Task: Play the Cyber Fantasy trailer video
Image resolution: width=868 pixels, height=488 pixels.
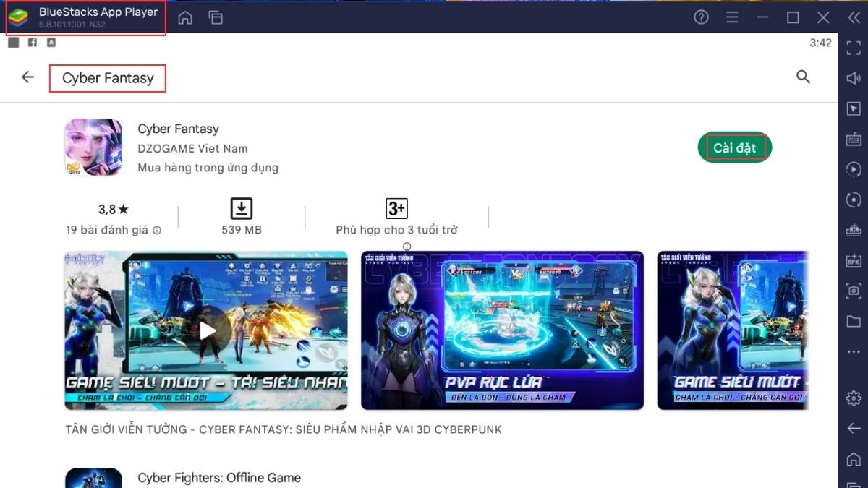Action: coord(206,330)
